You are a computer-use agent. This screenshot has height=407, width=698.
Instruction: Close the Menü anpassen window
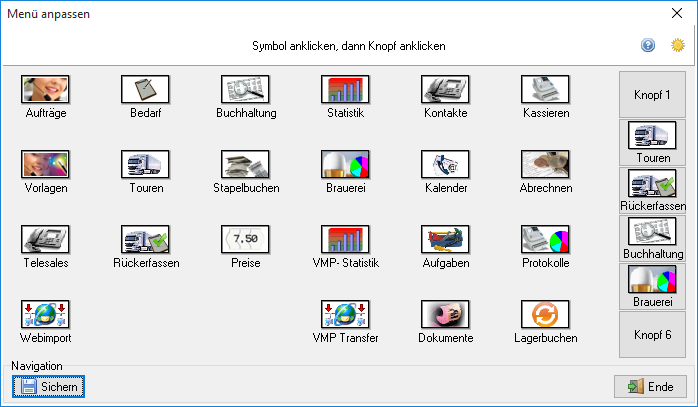coord(677,13)
